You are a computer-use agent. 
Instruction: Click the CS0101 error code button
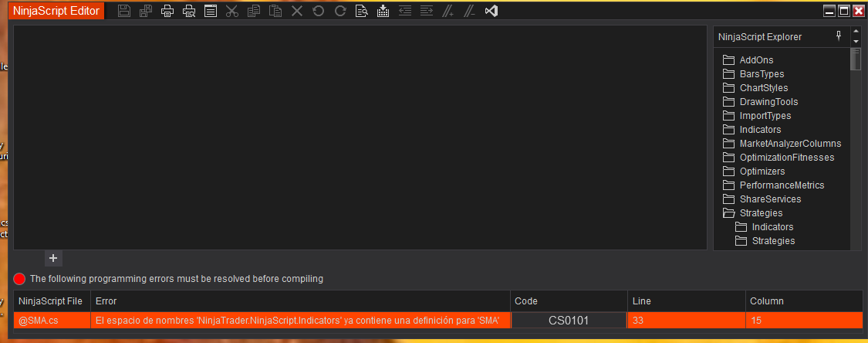pos(569,321)
